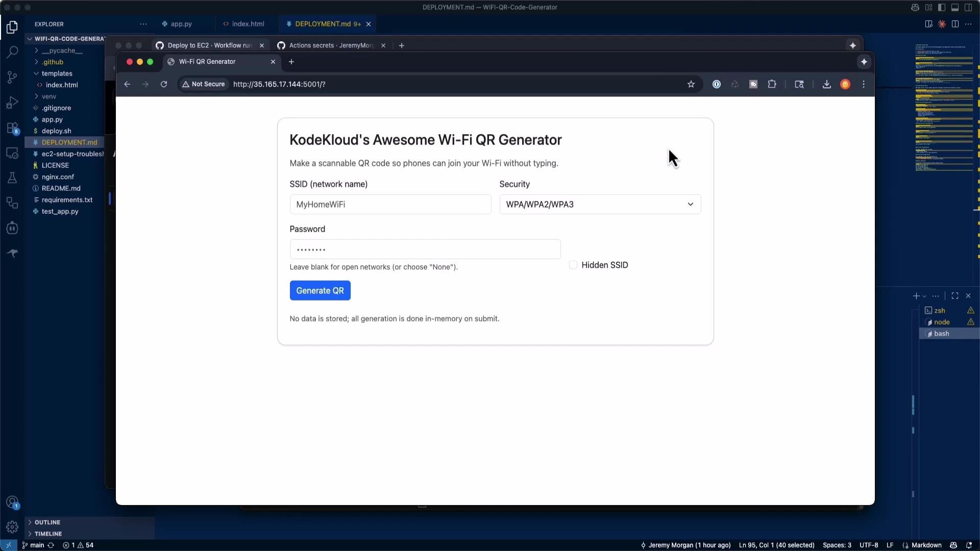This screenshot has height=551, width=980.
Task: Switch to Actions secrets browser tab
Action: coord(331,45)
